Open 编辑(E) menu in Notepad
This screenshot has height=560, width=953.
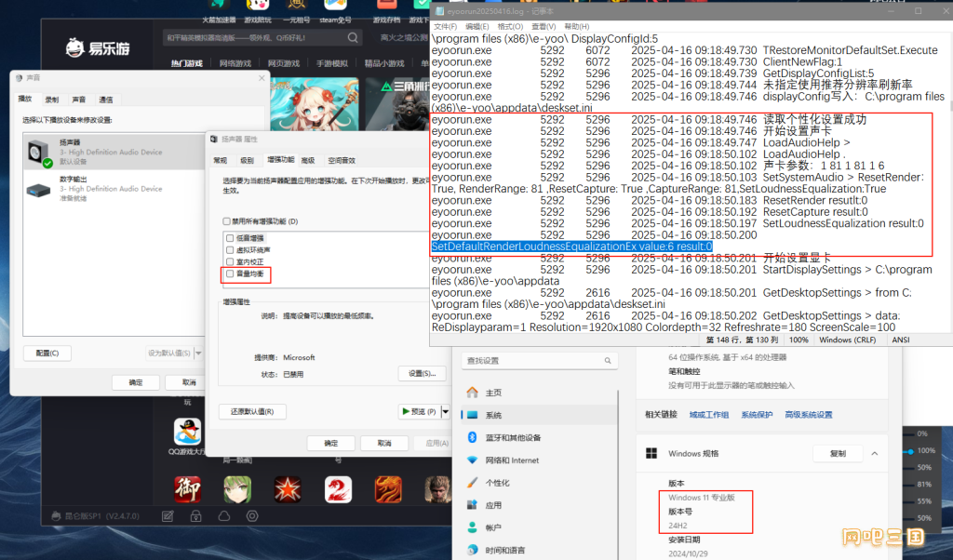point(477,27)
